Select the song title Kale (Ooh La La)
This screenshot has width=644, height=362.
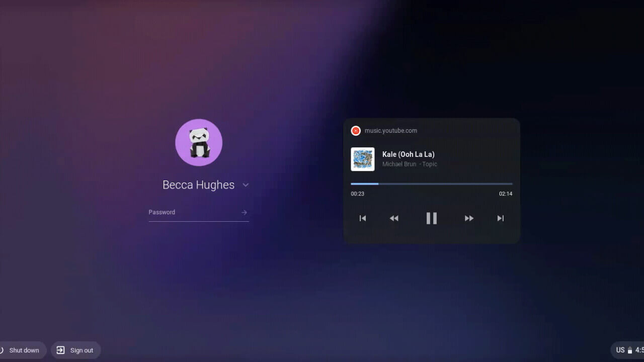click(408, 154)
